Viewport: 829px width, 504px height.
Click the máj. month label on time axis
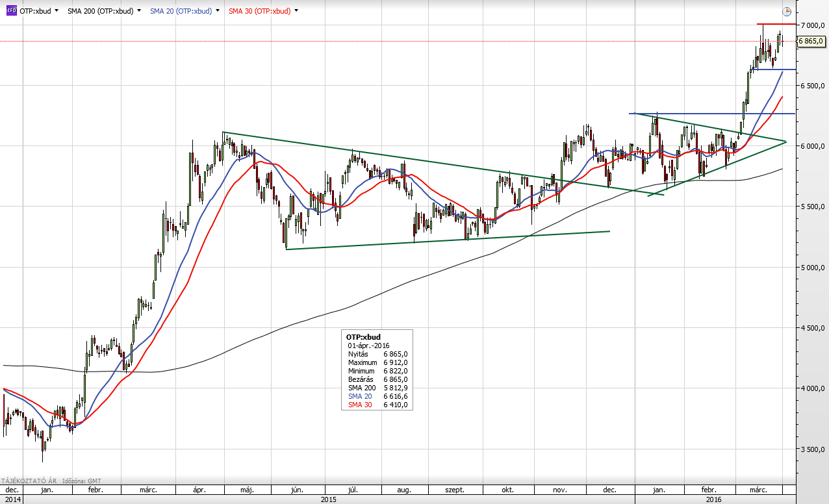pos(248,490)
